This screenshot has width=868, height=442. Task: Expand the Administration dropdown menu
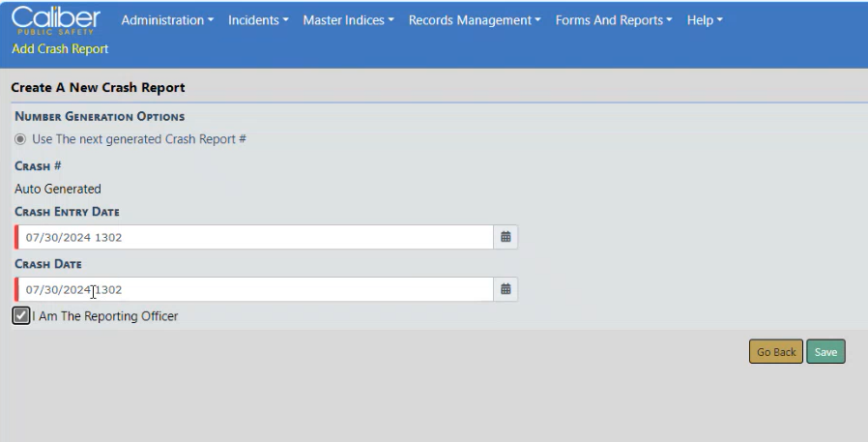[x=167, y=20]
